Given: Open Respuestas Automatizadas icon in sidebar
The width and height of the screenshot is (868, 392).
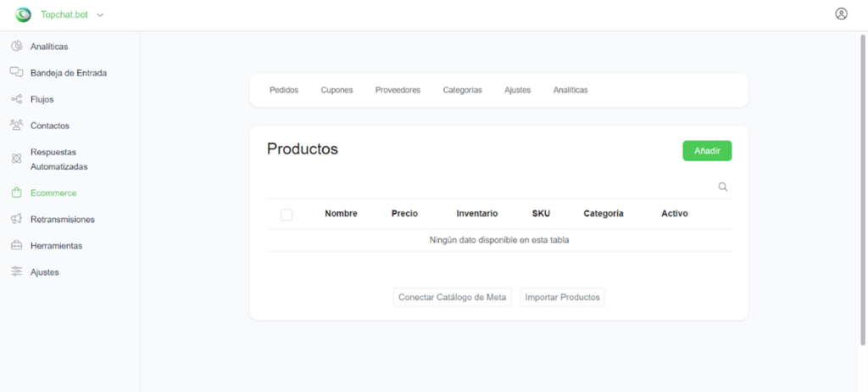Looking at the screenshot, I should tap(16, 159).
